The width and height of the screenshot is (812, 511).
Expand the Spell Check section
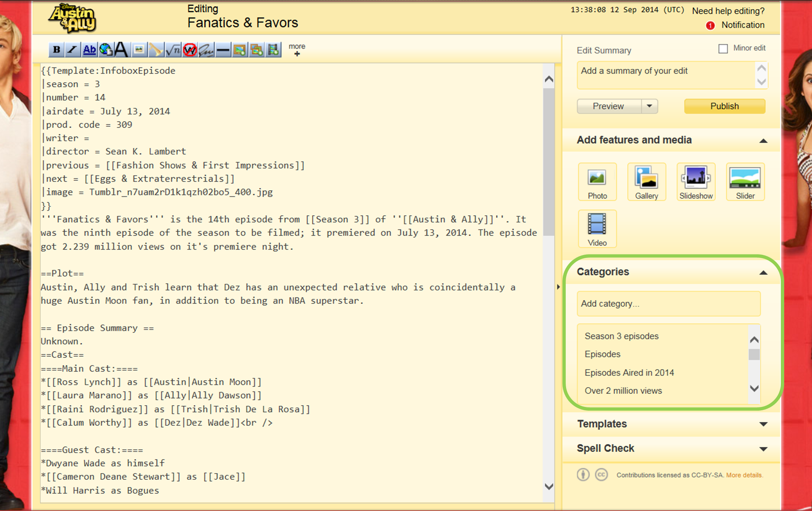point(763,449)
